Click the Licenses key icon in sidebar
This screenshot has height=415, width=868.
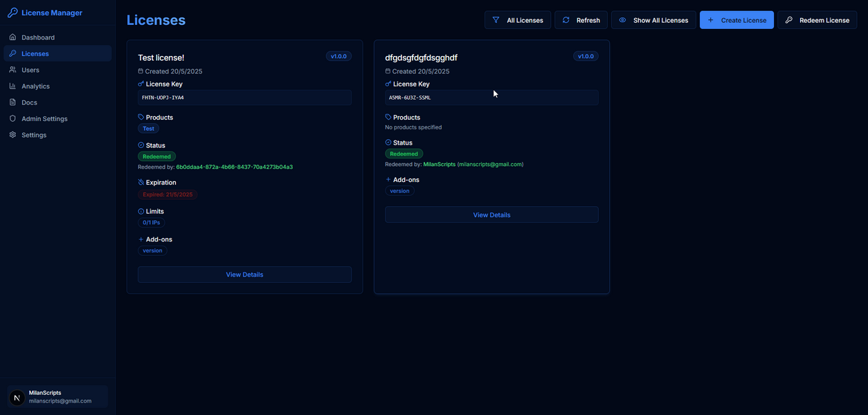(x=12, y=53)
